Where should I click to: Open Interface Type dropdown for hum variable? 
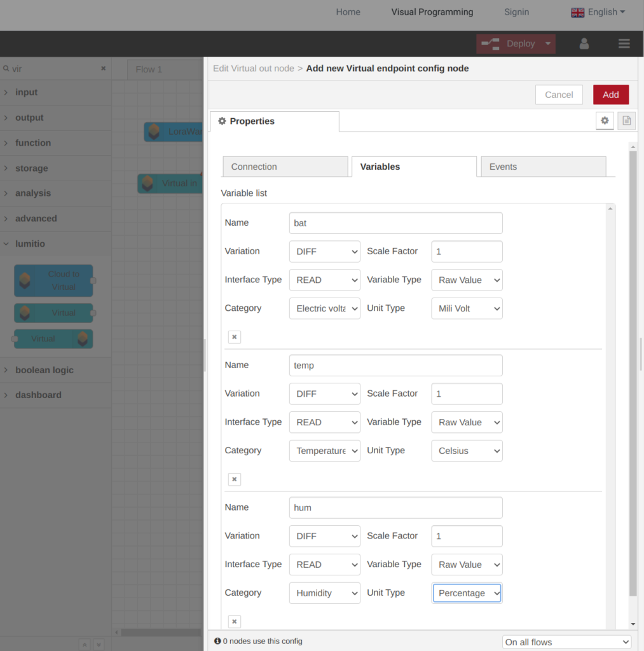pyautogui.click(x=325, y=565)
